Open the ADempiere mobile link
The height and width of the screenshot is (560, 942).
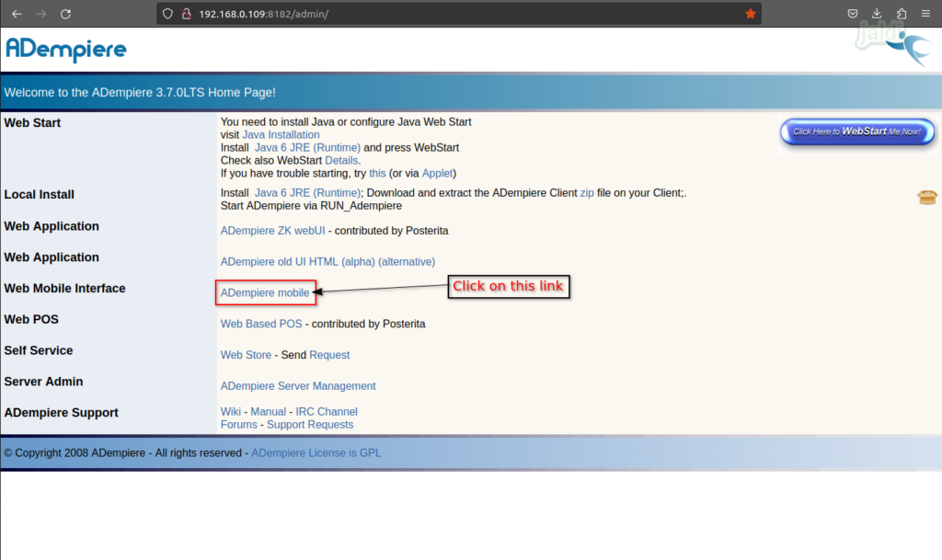[x=265, y=293]
